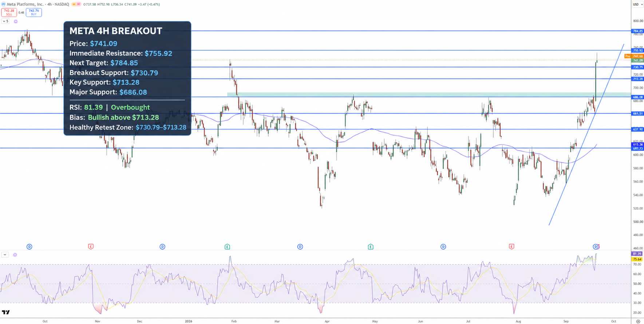Image resolution: width=644 pixels, height=324 pixels.
Task: Open green earnings marker near May
Action: 371,247
